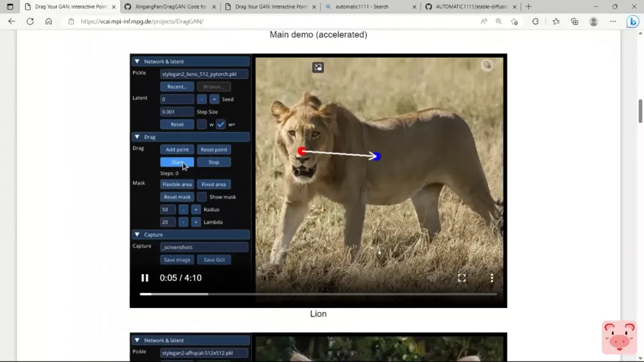Select first Drag Your GAN tab
Image resolution: width=644 pixels, height=362 pixels.
click(x=70, y=6)
